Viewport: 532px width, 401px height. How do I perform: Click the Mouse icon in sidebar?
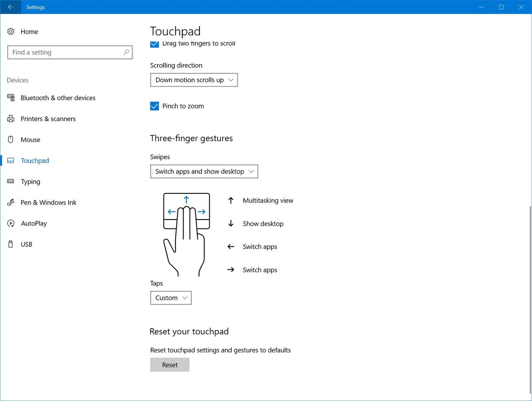click(11, 139)
